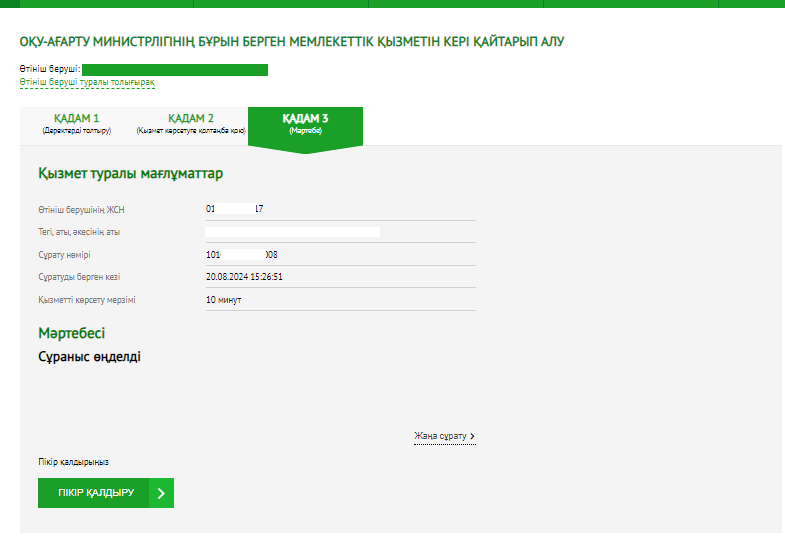Image resolution: width=785 pixels, height=540 pixels.
Task: Click the 10 минут service duration value
Action: pyautogui.click(x=223, y=300)
